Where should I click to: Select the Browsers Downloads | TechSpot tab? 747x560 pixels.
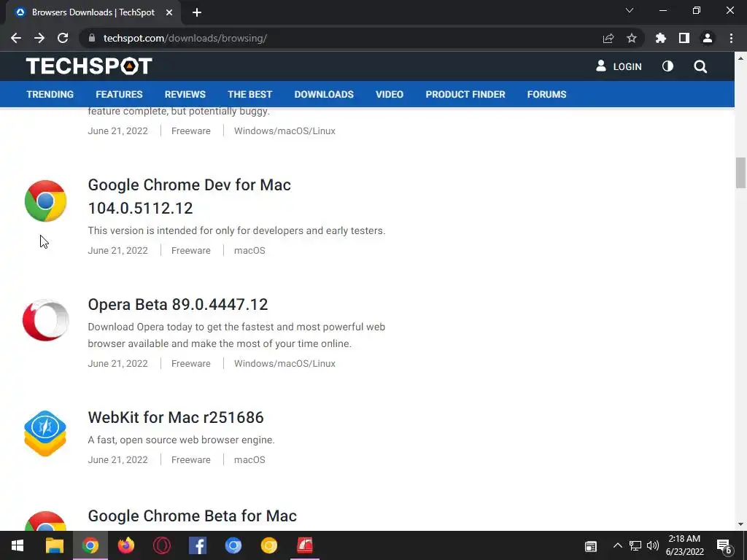click(x=93, y=12)
